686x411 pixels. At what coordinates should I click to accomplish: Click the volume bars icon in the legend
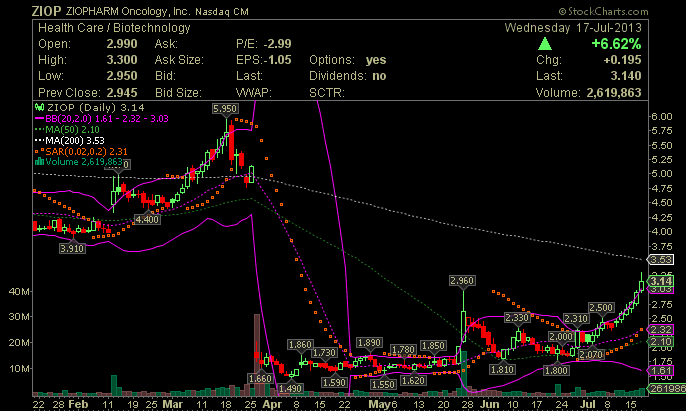pyautogui.click(x=39, y=162)
